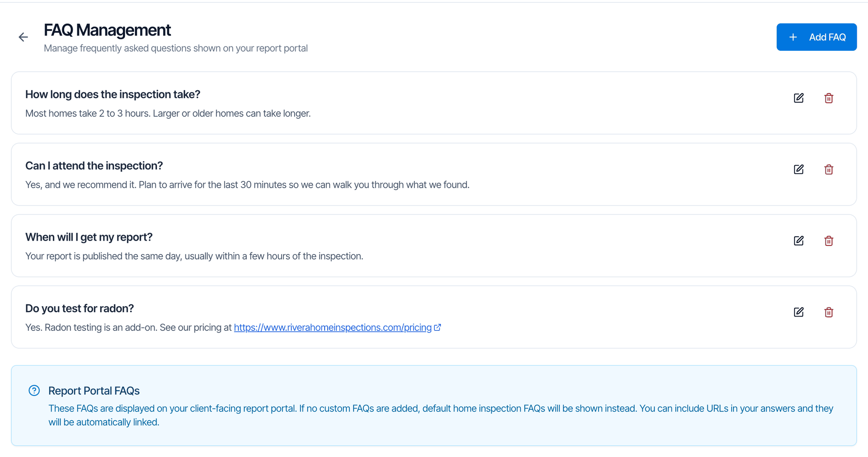Edit the 'When will I get my report?' FAQ

pos(799,241)
